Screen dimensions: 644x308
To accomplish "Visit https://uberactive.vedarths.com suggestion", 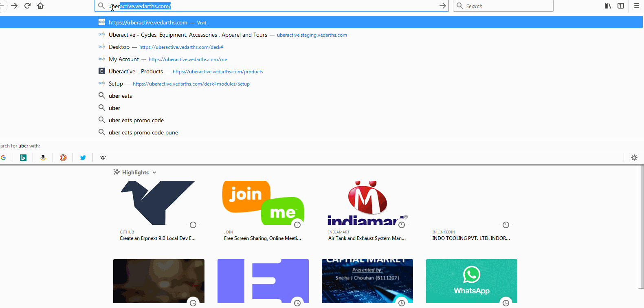I will coord(321,22).
